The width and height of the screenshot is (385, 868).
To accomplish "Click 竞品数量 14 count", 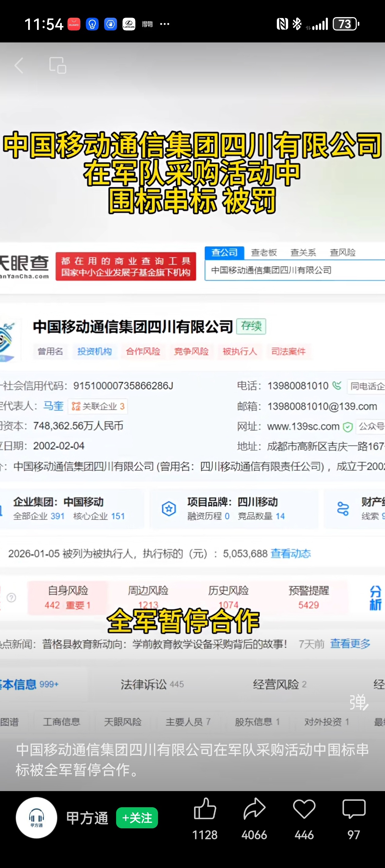I will (262, 516).
